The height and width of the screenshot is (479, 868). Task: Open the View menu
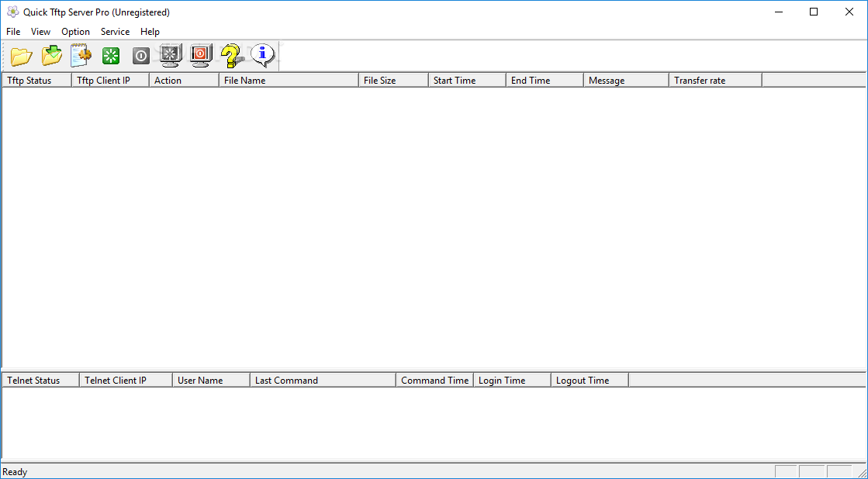pos(40,32)
